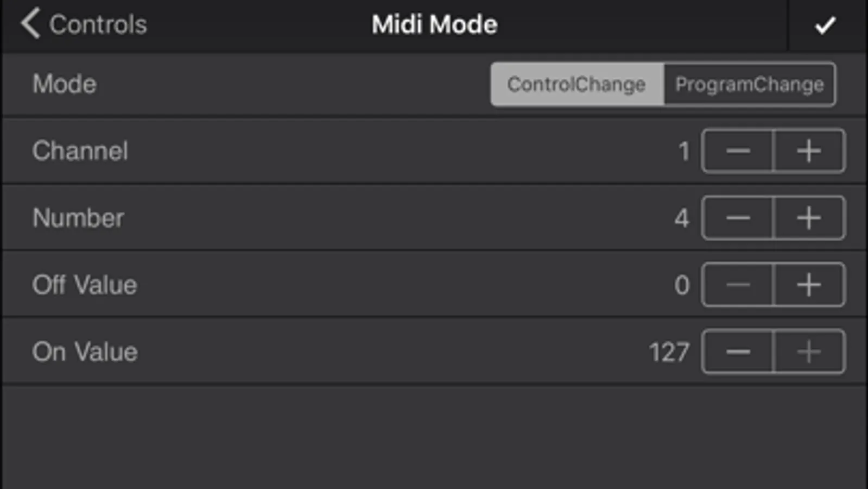Viewport: 868px width, 489px height.
Task: Decrease the Channel value with minus
Action: point(738,151)
